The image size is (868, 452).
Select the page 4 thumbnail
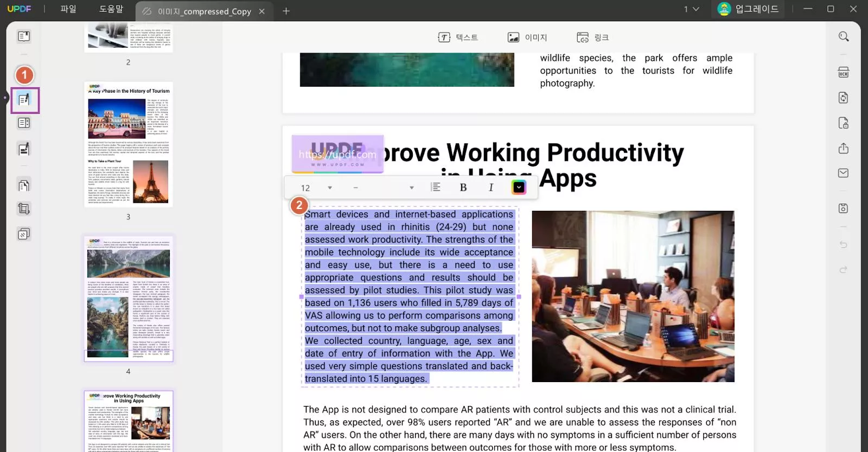point(129,299)
